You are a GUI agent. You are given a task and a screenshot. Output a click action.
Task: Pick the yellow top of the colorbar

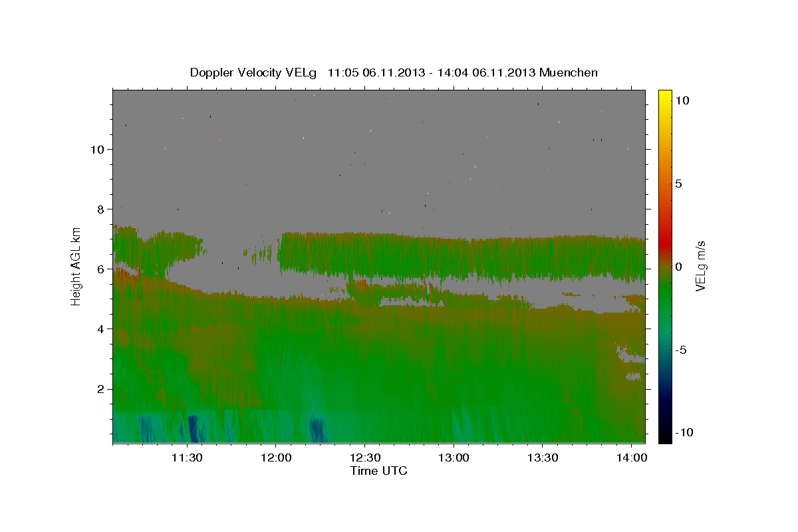(665, 96)
